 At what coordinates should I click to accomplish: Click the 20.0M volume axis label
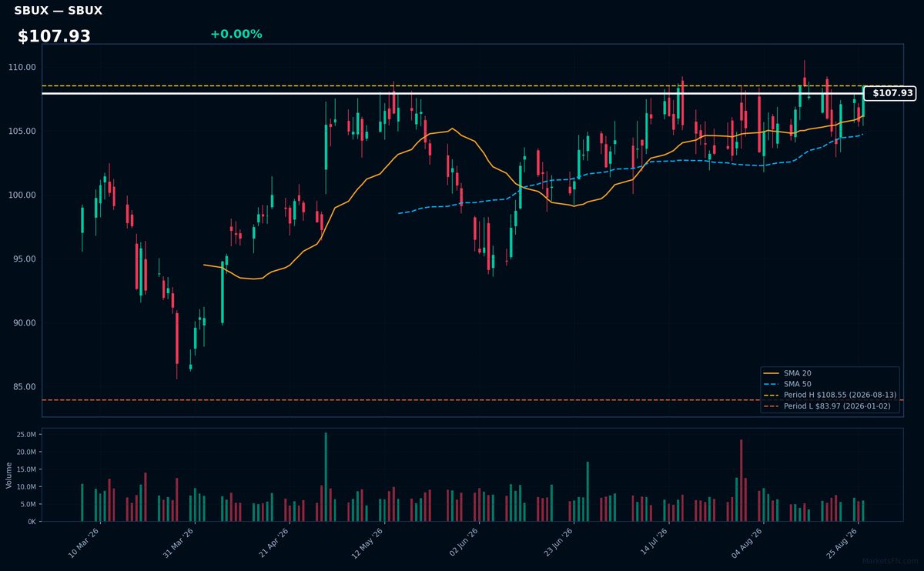pyautogui.click(x=27, y=452)
